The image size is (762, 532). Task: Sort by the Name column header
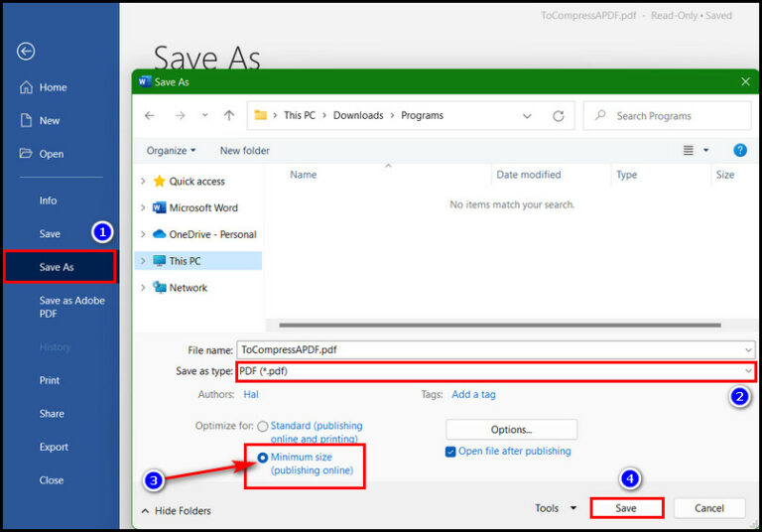pos(304,175)
